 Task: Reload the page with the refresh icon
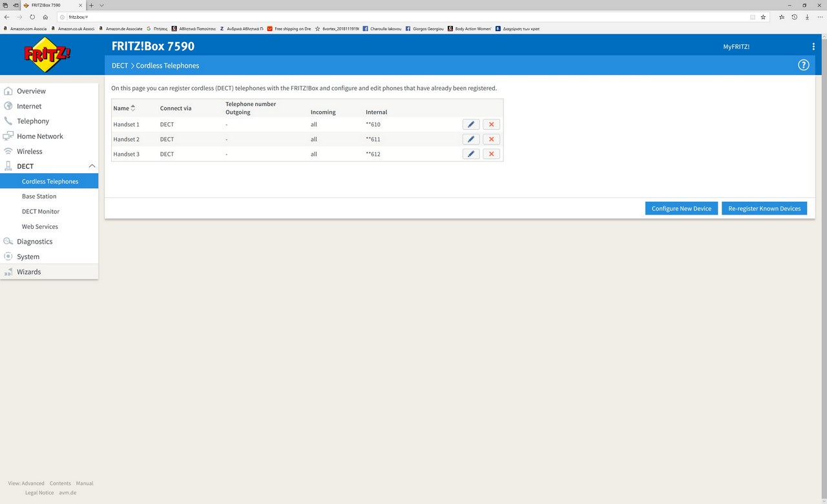32,17
